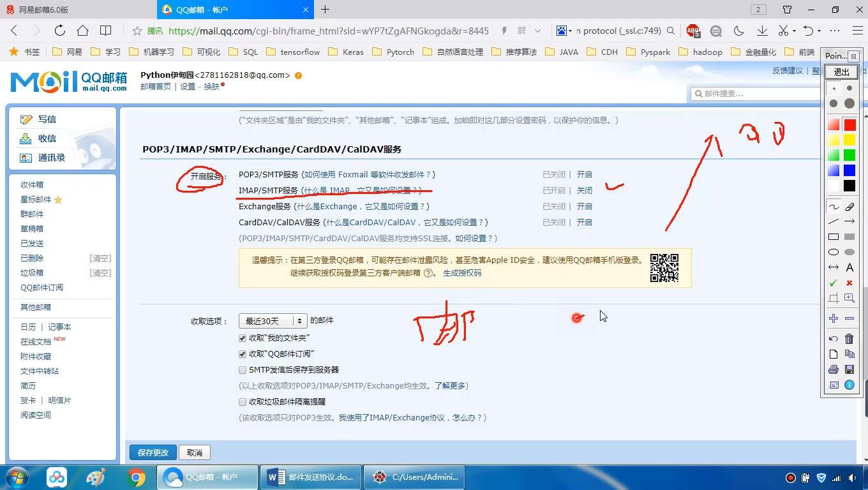Select the straight line tool in Pointofix
The width and height of the screenshot is (868, 490).
click(834, 221)
